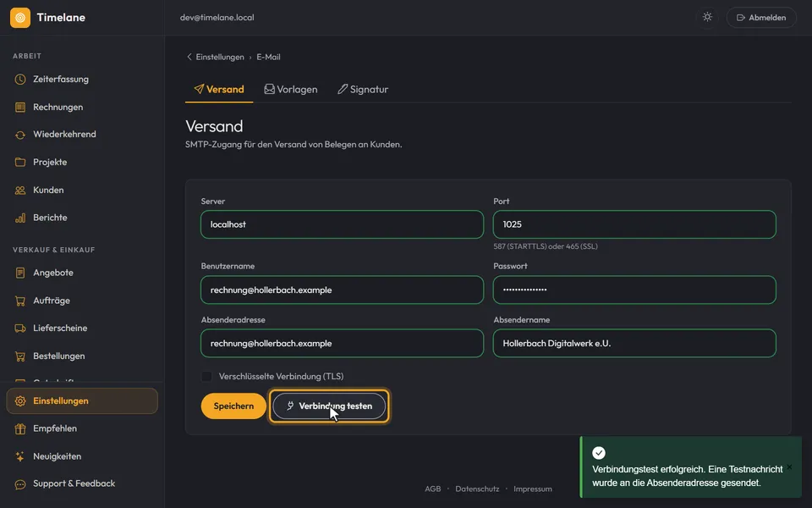Switch to the Signatur tab
Screen dimensions: 812x508
[x=363, y=89]
